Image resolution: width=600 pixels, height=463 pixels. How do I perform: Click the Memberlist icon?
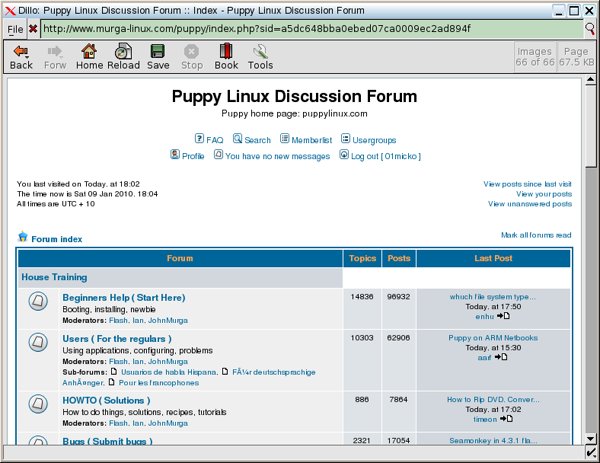(284, 138)
